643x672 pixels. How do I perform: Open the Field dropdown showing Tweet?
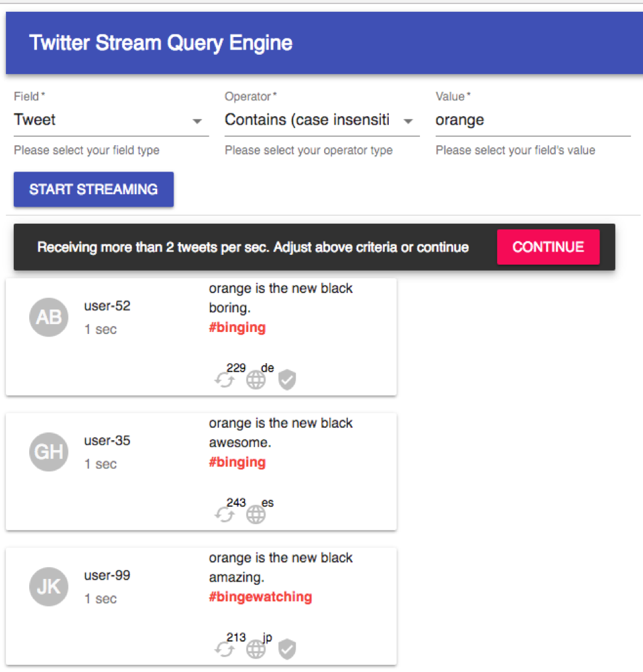click(111, 120)
